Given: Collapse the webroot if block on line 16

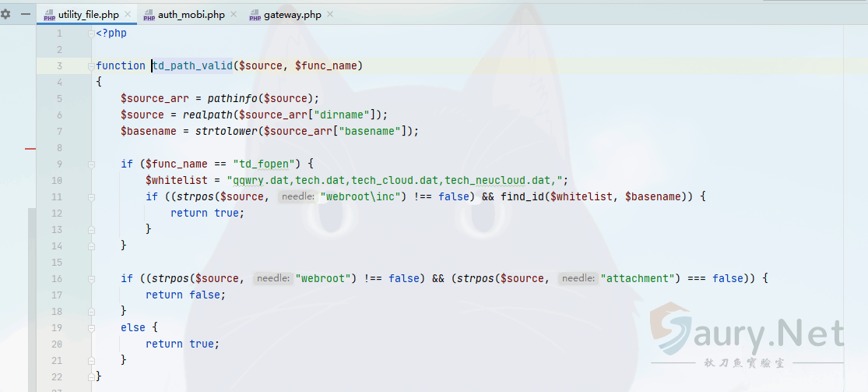Looking at the screenshot, I should click(92, 278).
